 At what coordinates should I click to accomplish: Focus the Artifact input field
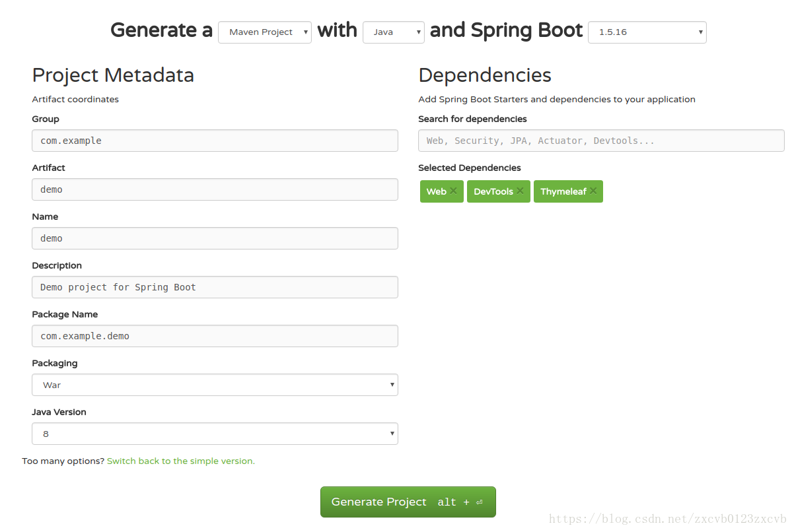click(215, 189)
